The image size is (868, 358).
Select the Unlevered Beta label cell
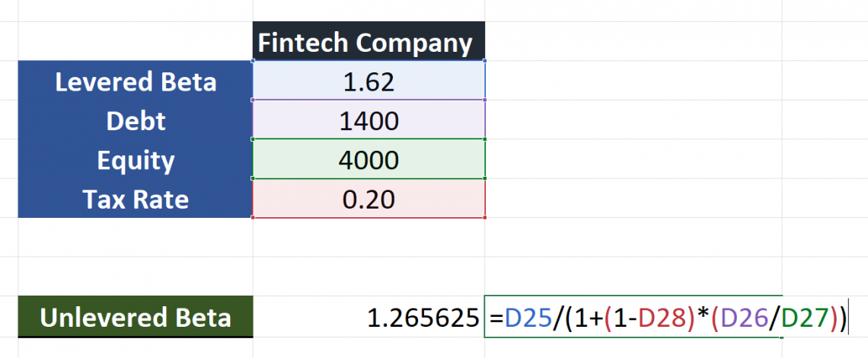[136, 317]
